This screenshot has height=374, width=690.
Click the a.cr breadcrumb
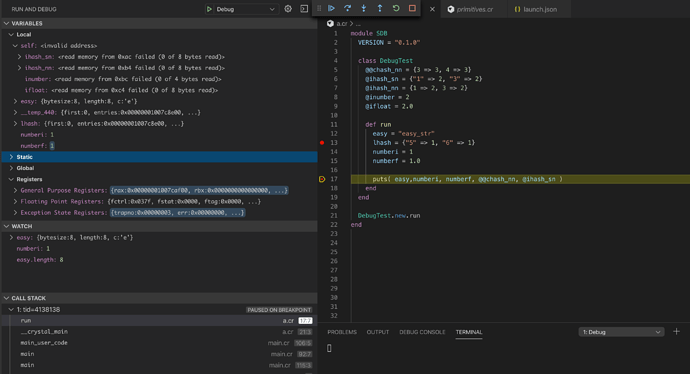[341, 24]
